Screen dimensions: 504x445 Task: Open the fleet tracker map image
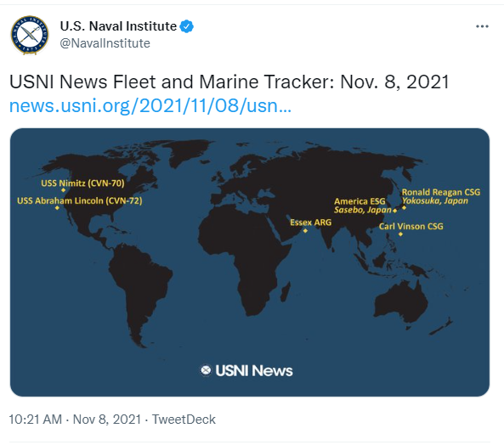click(250, 262)
